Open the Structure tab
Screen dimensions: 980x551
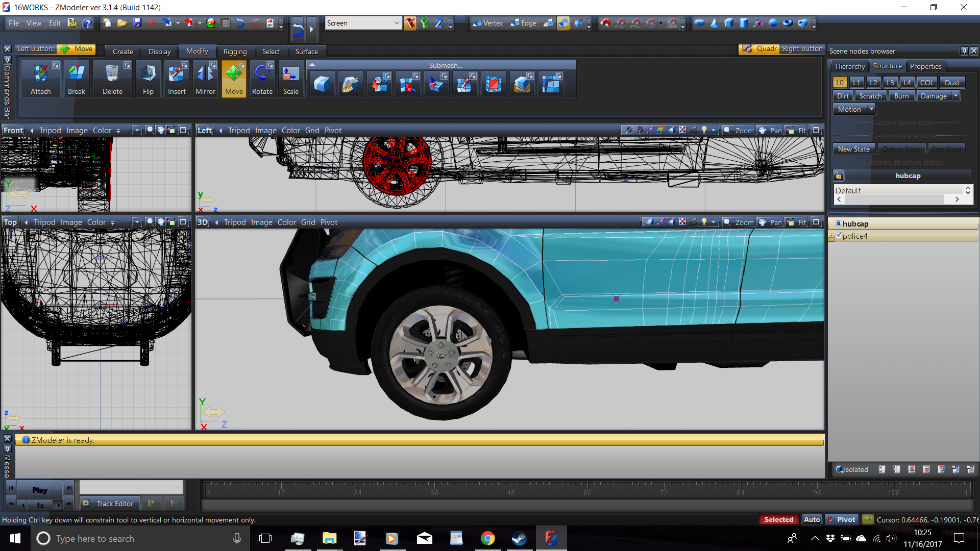[x=887, y=66]
